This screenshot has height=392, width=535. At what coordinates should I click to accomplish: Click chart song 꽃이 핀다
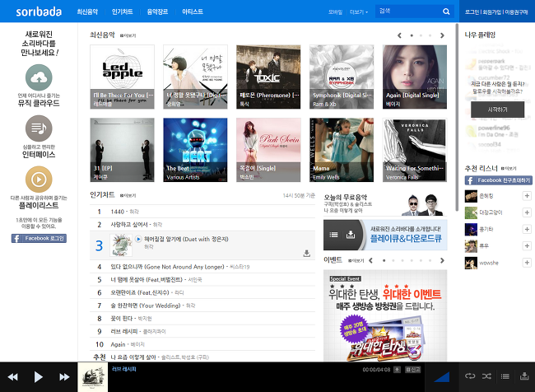pyautogui.click(x=122, y=319)
